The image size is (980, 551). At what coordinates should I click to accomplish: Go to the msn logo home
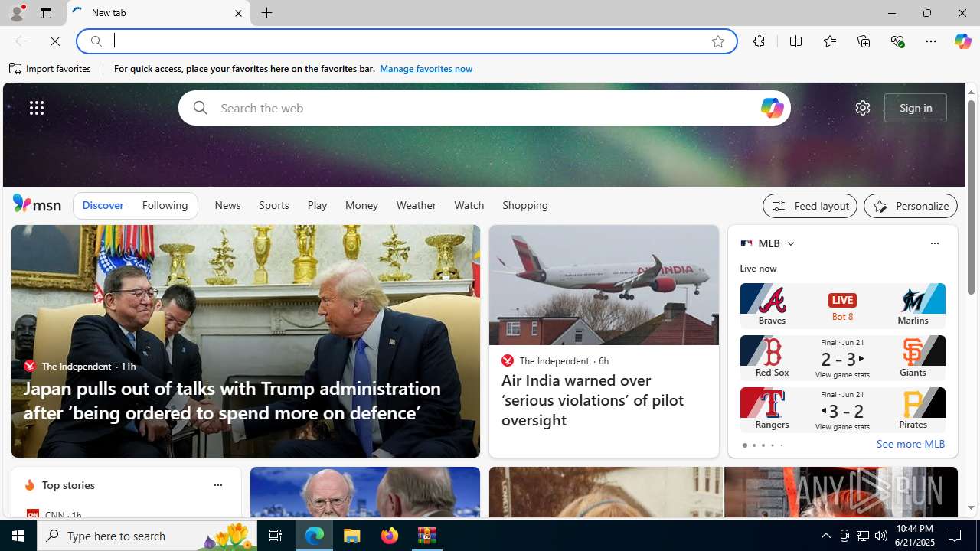pyautogui.click(x=37, y=204)
